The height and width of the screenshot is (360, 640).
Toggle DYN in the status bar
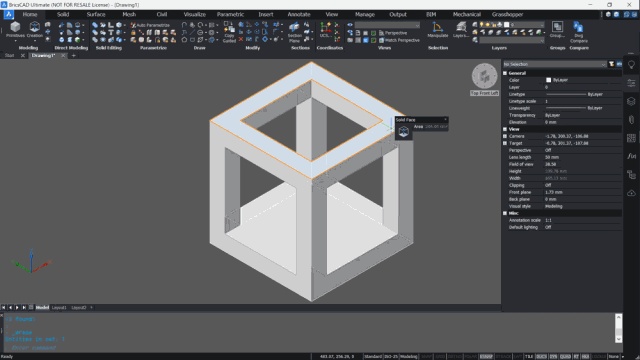click(553, 356)
